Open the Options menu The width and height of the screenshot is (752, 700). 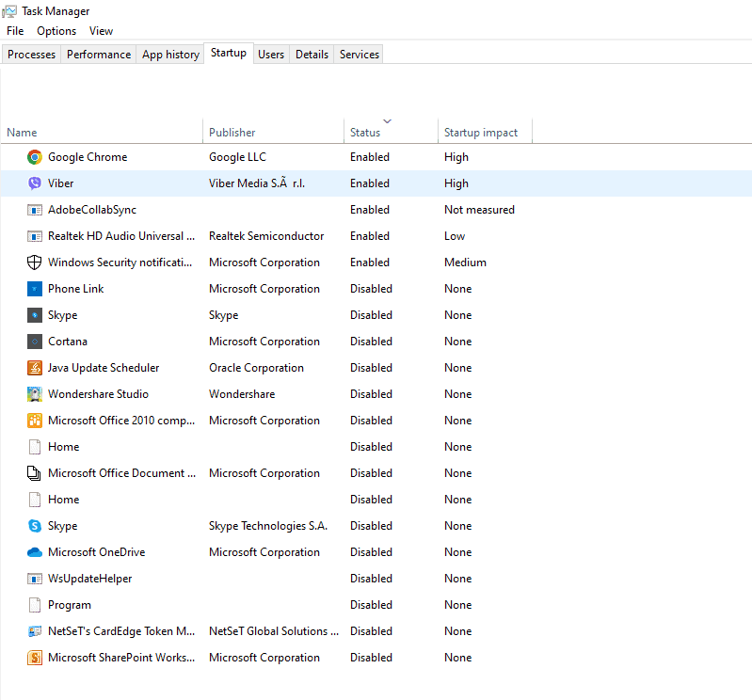click(x=56, y=31)
